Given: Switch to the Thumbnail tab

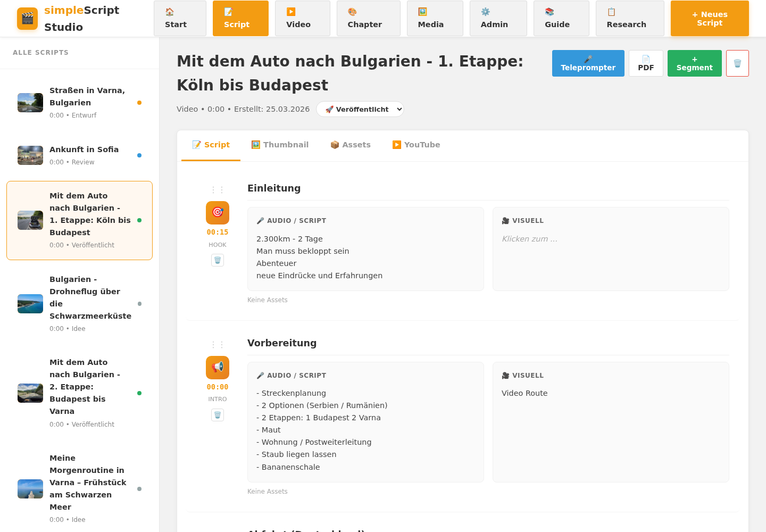Looking at the screenshot, I should [280, 145].
